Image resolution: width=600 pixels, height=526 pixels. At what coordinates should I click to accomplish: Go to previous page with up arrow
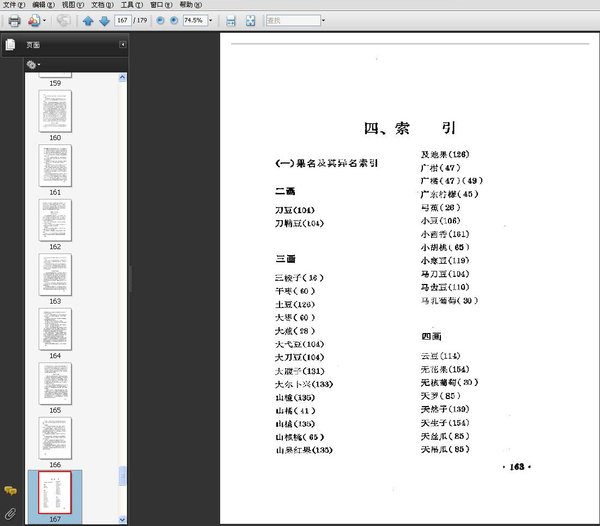pos(88,21)
